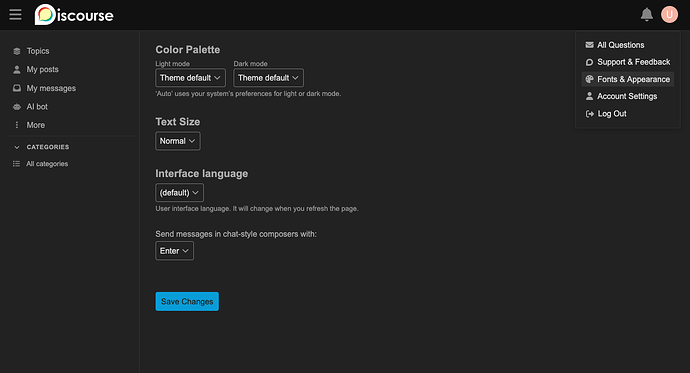Go to My posts in sidebar
Viewport: 690px width, 373px height.
(42, 69)
